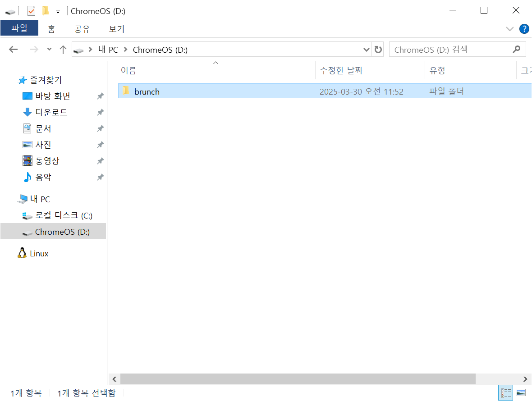Click the drive icon in title bar

(10, 12)
